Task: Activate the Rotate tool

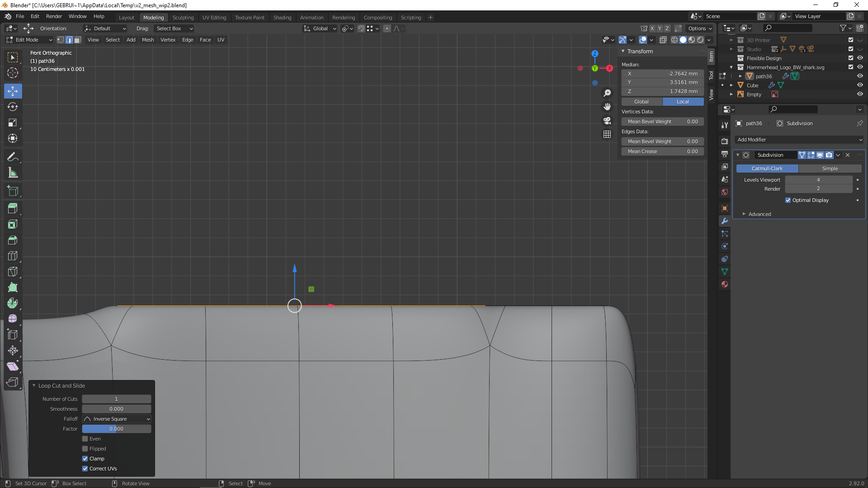Action: click(13, 107)
